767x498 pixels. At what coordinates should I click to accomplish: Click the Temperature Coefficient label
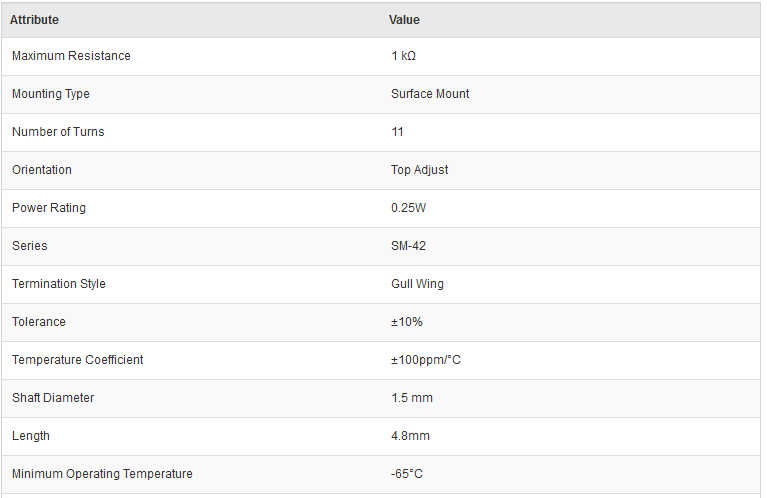point(78,360)
